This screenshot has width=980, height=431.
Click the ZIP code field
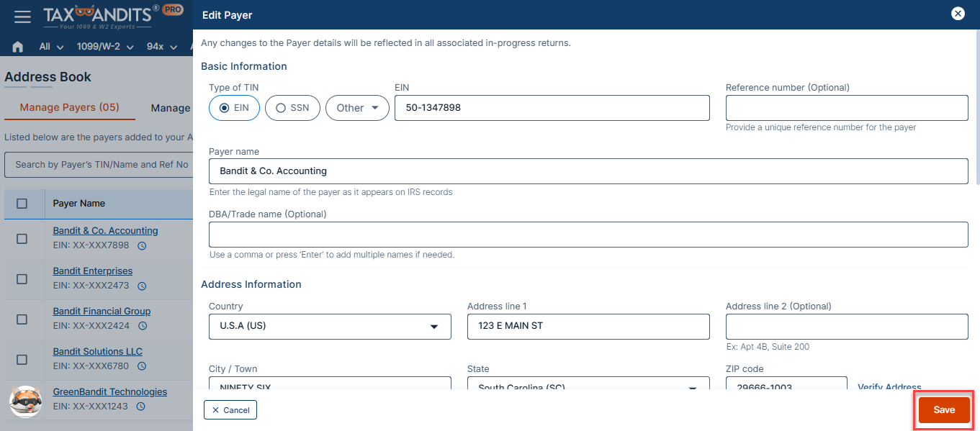[x=786, y=384]
